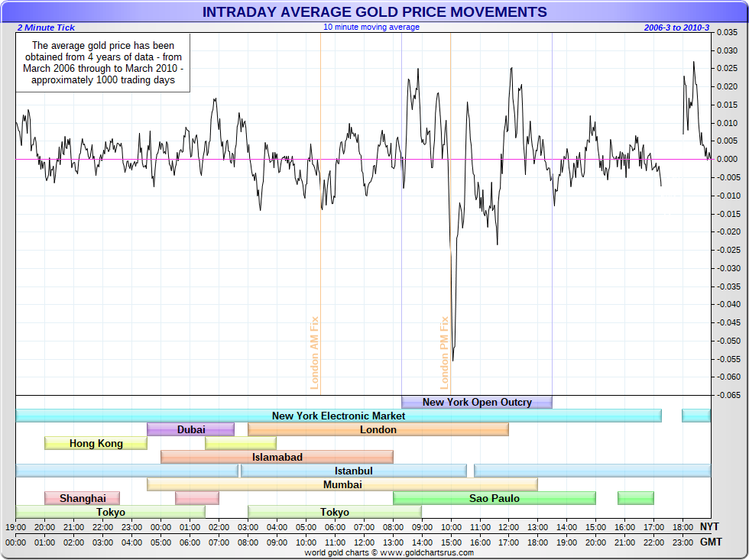Click the 'London AM Fix' vertical label
The height and width of the screenshot is (560, 749).
(314, 353)
